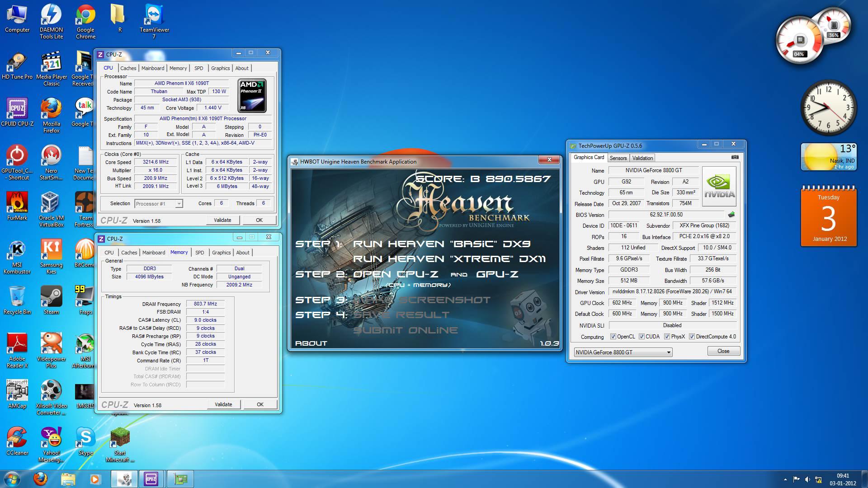This screenshot has height=488, width=868.
Task: Open Google Chrome desktop shortcut
Action: [x=85, y=22]
